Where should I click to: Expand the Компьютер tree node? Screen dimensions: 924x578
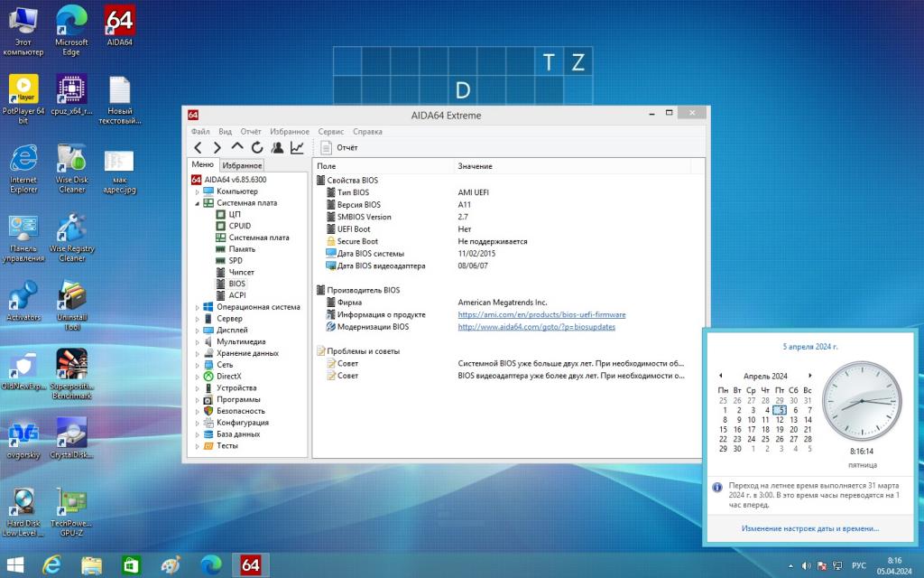pos(198,191)
